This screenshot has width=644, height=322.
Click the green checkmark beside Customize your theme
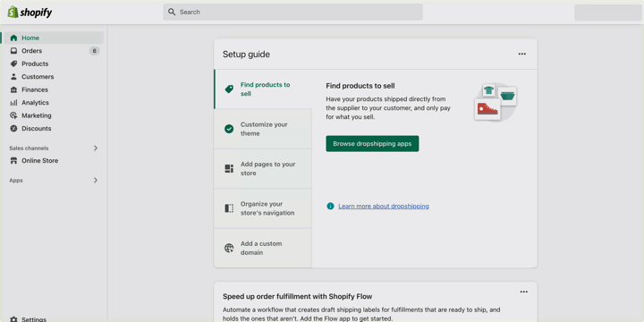tap(229, 129)
